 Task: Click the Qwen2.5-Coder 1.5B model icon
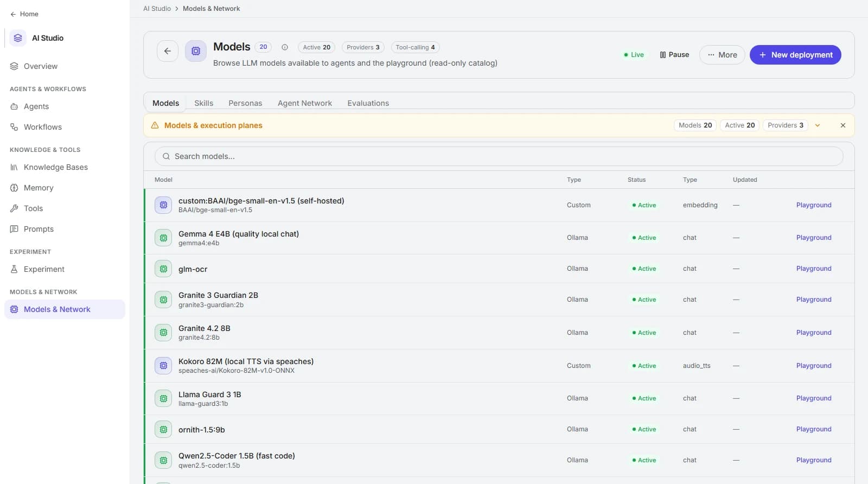[163, 460]
